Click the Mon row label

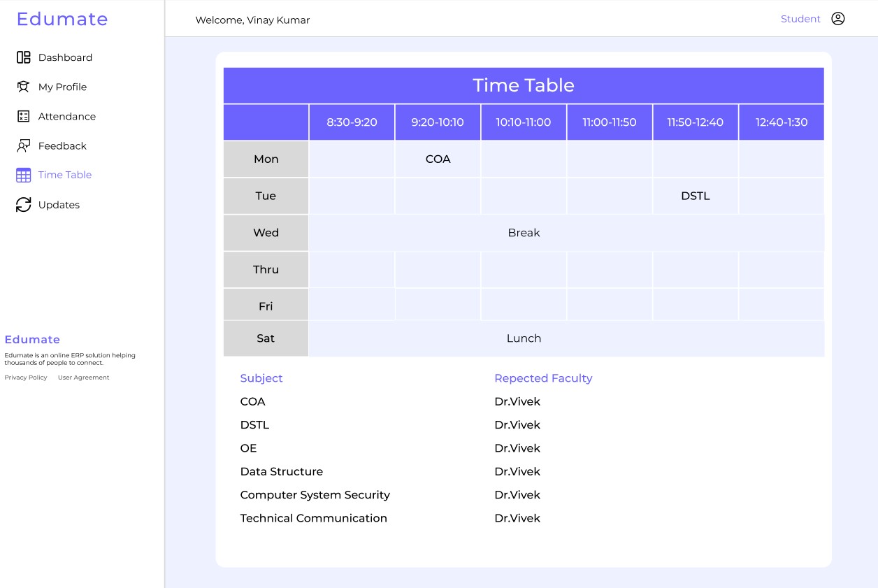266,159
